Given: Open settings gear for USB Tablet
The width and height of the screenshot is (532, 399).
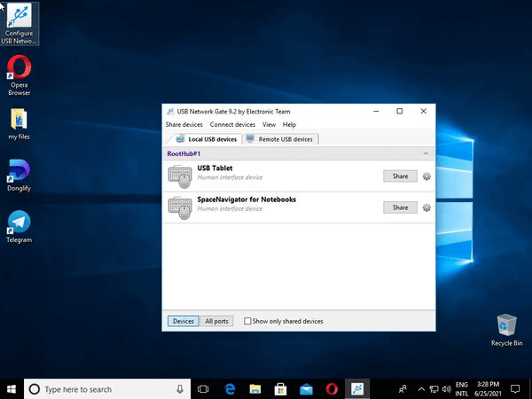Looking at the screenshot, I should coord(426,176).
